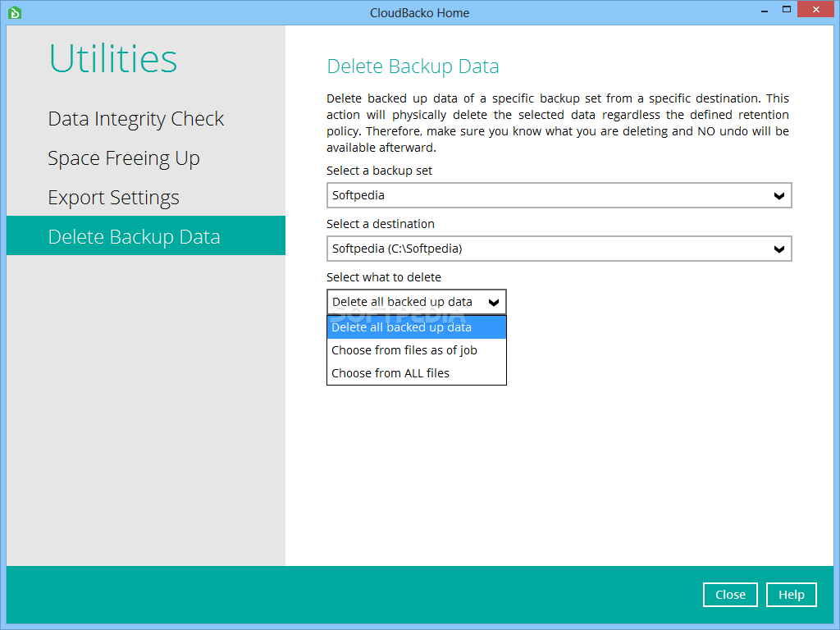Open the Select a destination dropdown
840x630 pixels.
pyautogui.click(x=559, y=249)
